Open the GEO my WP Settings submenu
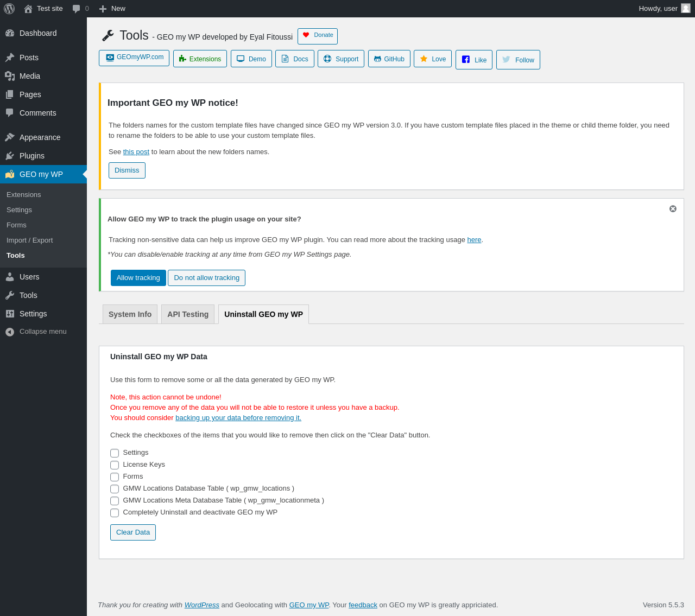The width and height of the screenshot is (695, 616). coord(43,210)
